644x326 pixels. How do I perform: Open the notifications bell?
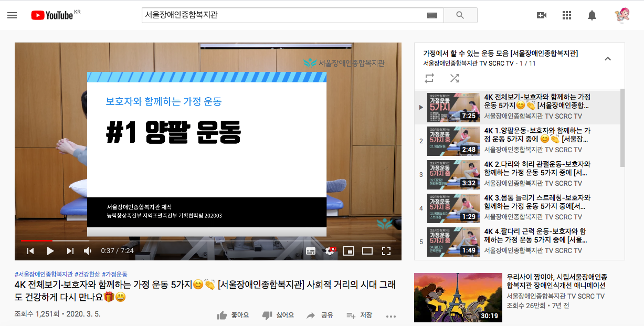[x=592, y=15]
